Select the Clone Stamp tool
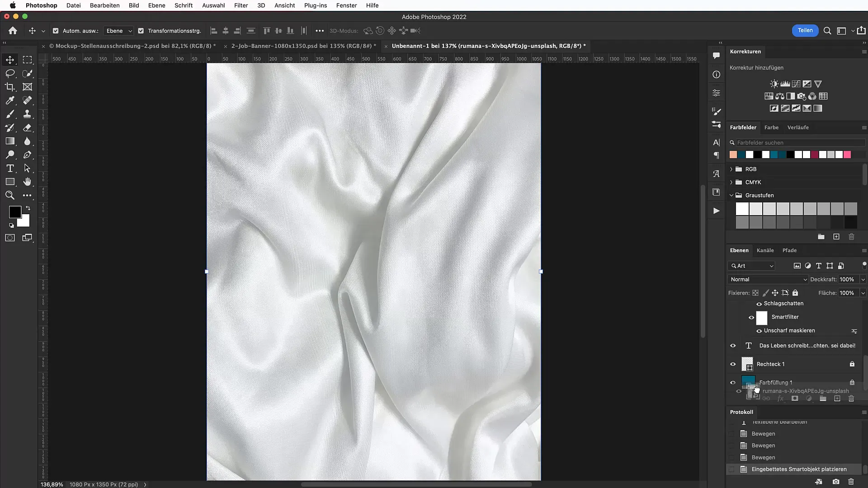The height and width of the screenshot is (488, 868). pos(28,114)
